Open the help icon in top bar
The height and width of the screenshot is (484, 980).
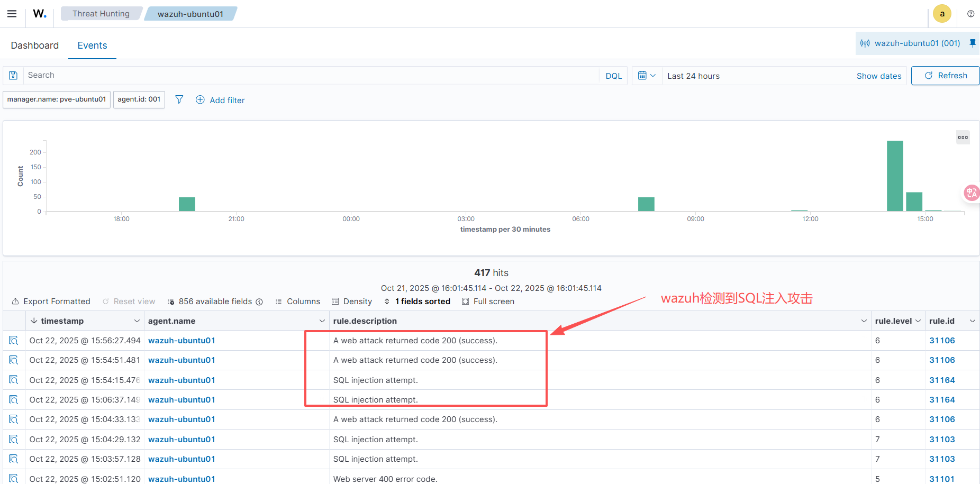(970, 14)
